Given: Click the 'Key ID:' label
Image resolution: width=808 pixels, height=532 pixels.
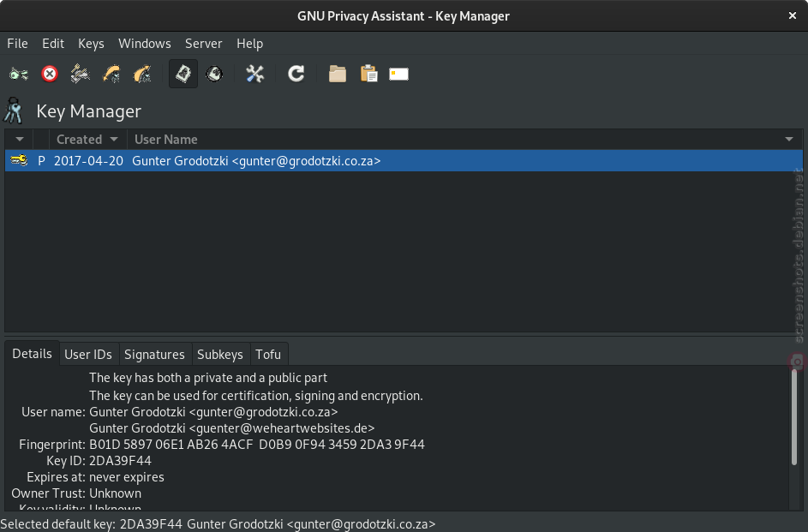Looking at the screenshot, I should tap(66, 461).
